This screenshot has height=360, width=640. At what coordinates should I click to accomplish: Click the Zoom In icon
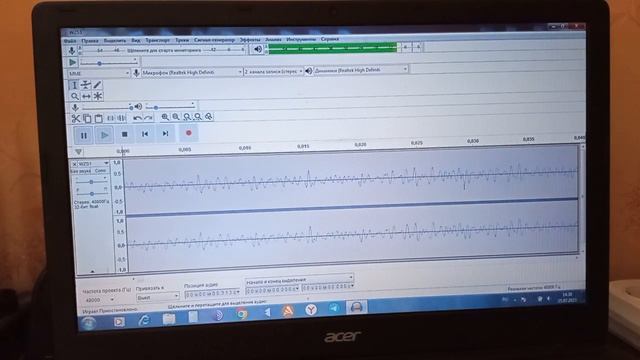[164, 117]
